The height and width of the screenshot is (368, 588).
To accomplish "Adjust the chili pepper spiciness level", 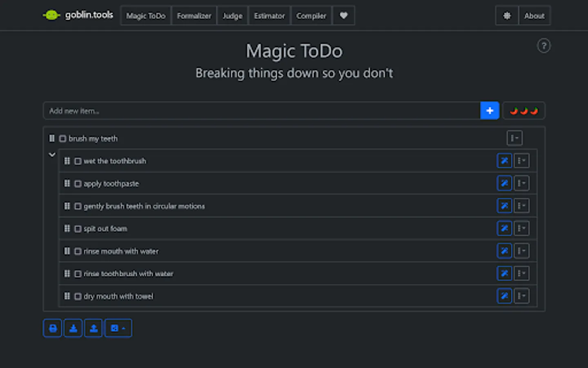I will pyautogui.click(x=523, y=110).
